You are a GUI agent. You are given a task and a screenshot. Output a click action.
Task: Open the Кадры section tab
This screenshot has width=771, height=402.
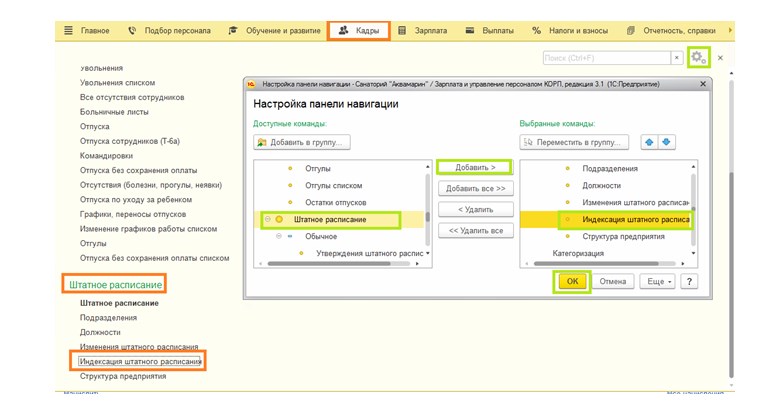359,31
